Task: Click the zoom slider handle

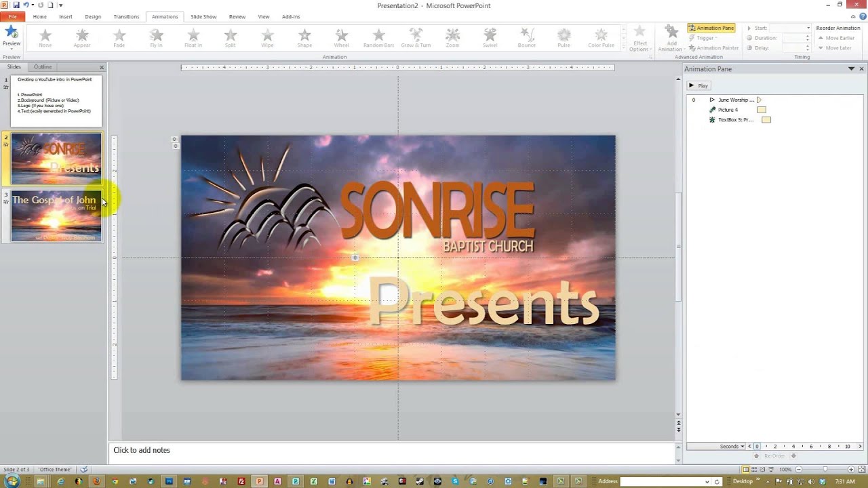Action: pyautogui.click(x=825, y=469)
